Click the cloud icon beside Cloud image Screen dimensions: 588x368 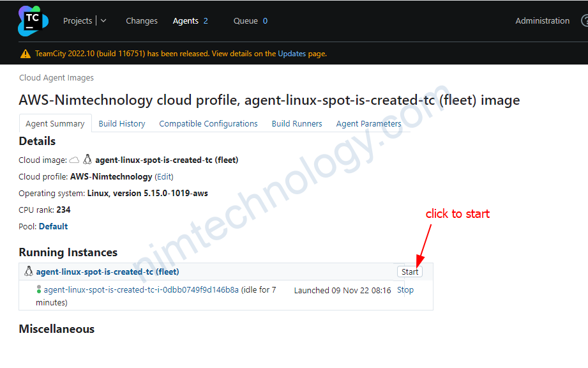(x=74, y=160)
